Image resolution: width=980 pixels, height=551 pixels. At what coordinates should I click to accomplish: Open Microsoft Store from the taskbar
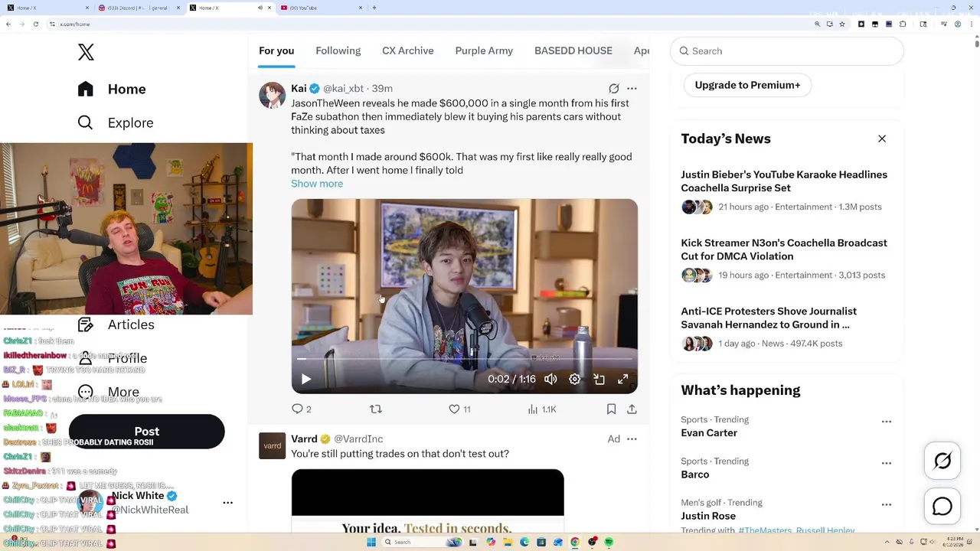pos(541,542)
